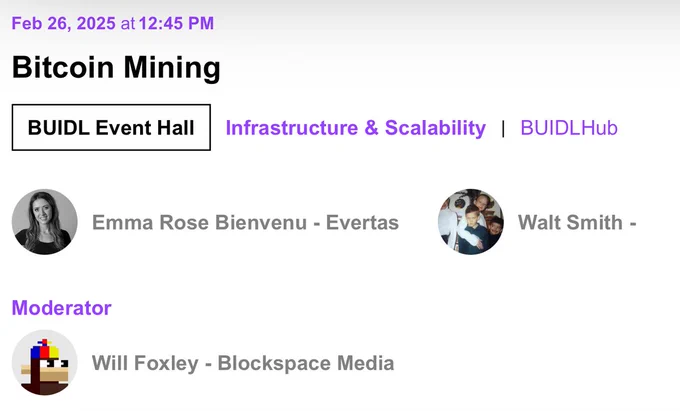Image resolution: width=680 pixels, height=411 pixels.
Task: Click the word "at" between date and time
Action: pyautogui.click(x=128, y=24)
